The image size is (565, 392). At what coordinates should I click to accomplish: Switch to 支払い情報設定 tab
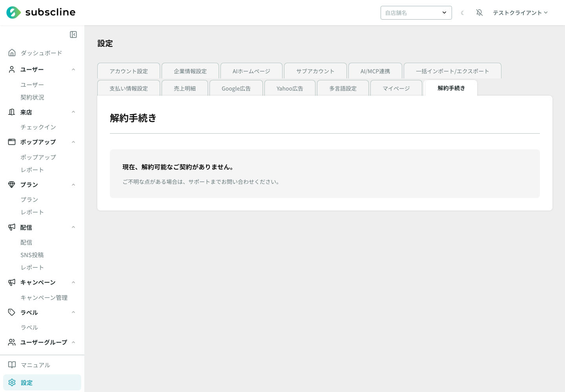(x=129, y=88)
